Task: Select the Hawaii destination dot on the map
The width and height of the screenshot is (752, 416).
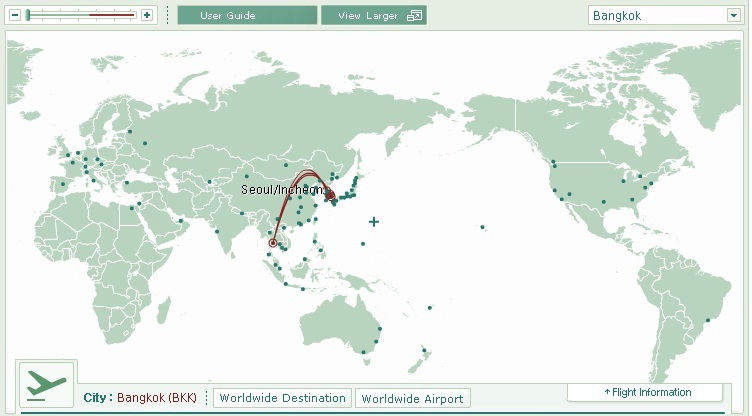Action: coord(483,227)
